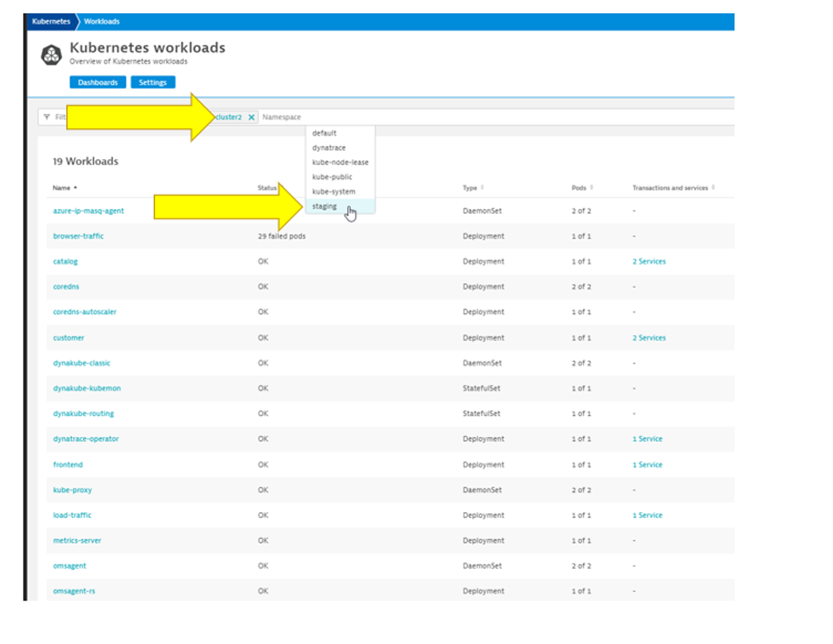Click the filter funnel icon

click(47, 117)
